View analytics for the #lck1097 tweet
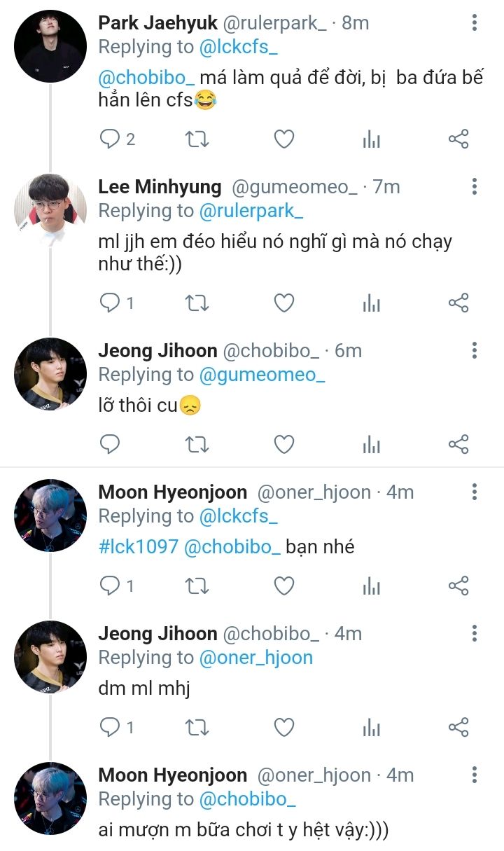The image size is (504, 851). 371,586
